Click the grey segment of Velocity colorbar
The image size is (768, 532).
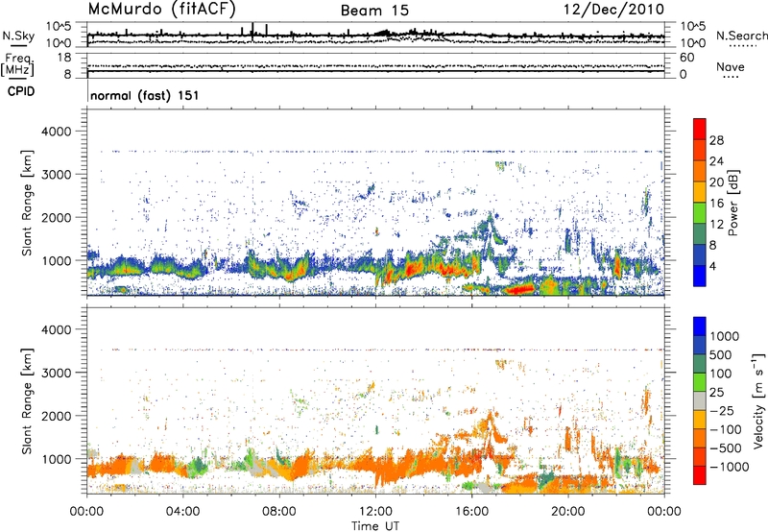click(700, 400)
